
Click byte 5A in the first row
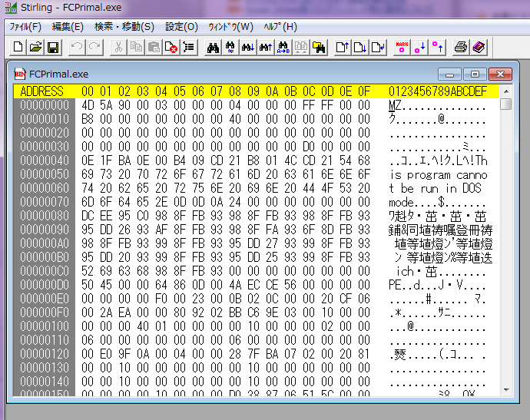pyautogui.click(x=106, y=105)
